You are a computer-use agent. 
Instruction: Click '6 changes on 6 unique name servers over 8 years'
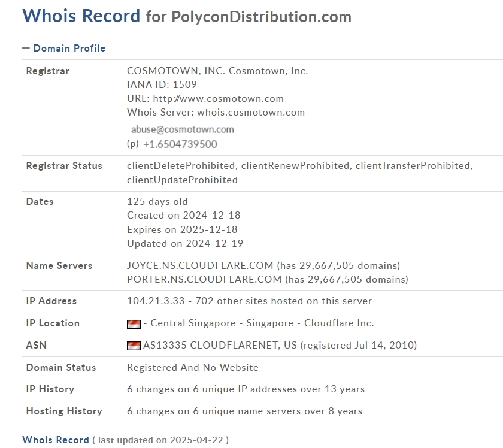pyautogui.click(x=244, y=411)
